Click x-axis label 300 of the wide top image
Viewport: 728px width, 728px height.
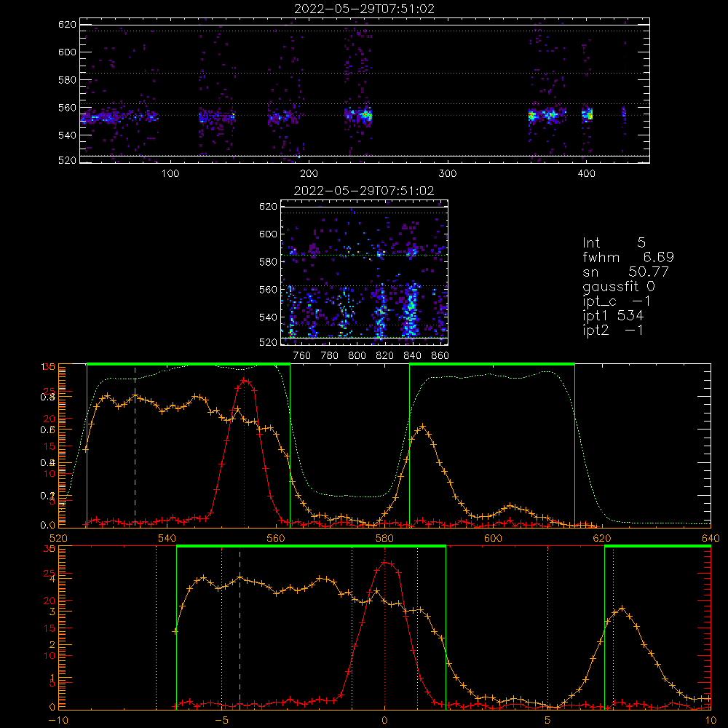coord(448,173)
